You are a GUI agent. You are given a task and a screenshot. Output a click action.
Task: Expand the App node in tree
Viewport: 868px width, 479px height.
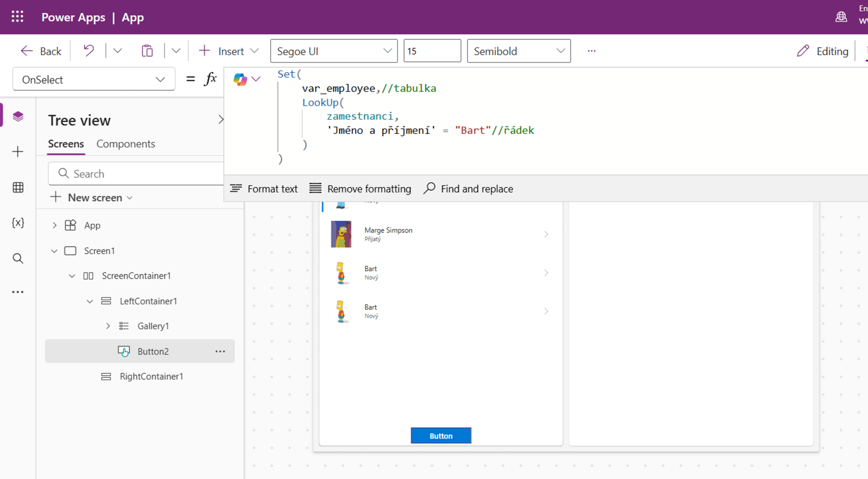(54, 225)
